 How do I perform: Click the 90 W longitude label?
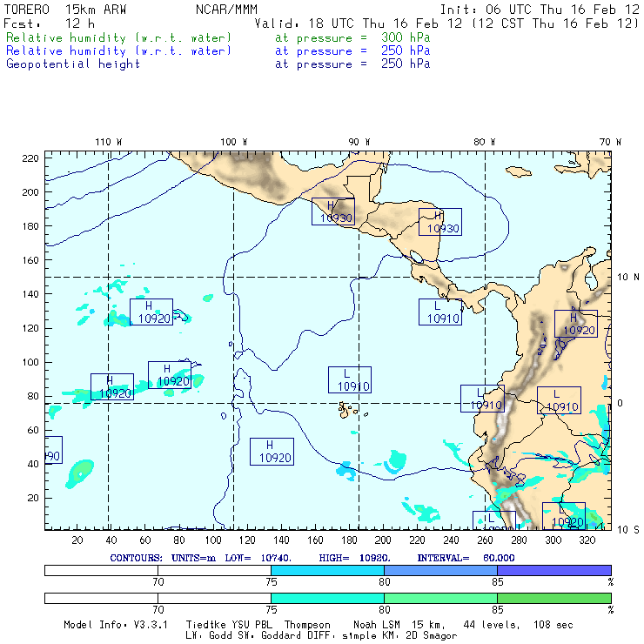pos(359,141)
